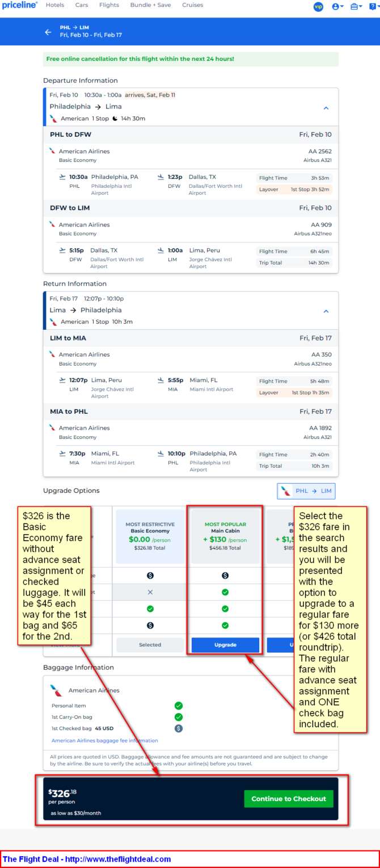Click the takeoff plane icon by 7:30p Miami

(x=62, y=454)
